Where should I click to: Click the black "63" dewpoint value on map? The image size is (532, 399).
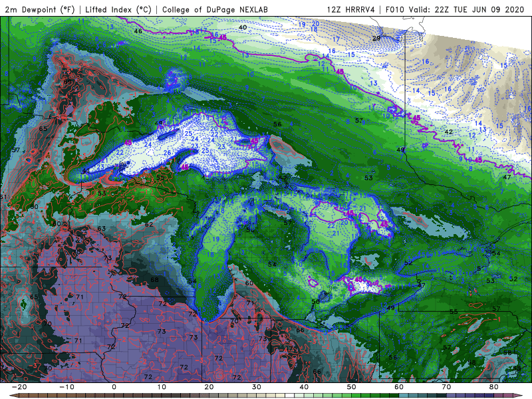coord(102,228)
